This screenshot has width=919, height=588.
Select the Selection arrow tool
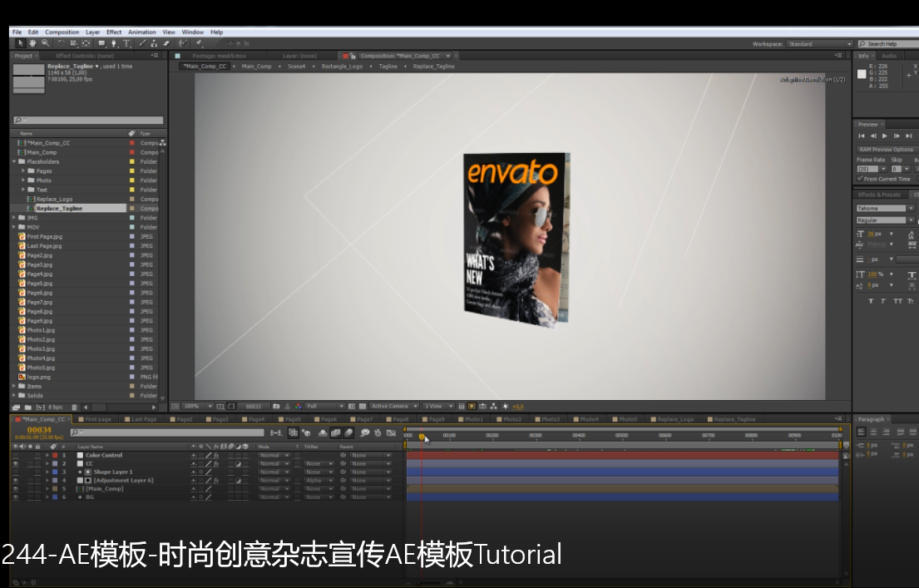[x=21, y=43]
